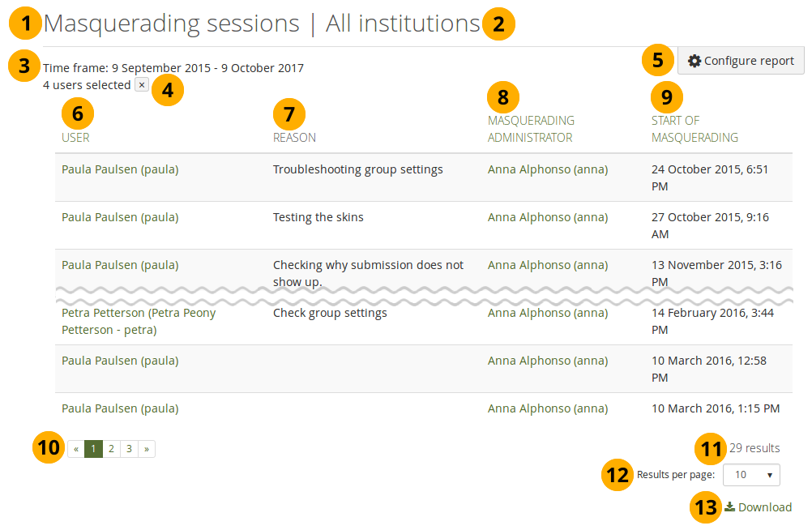The width and height of the screenshot is (812, 530).
Task: Sort by the User column header
Action: (75, 138)
